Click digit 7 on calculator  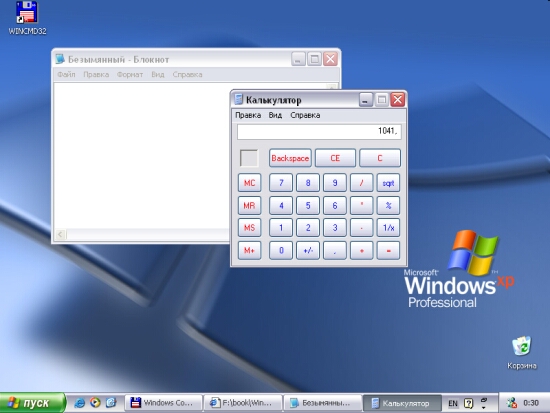click(x=281, y=183)
